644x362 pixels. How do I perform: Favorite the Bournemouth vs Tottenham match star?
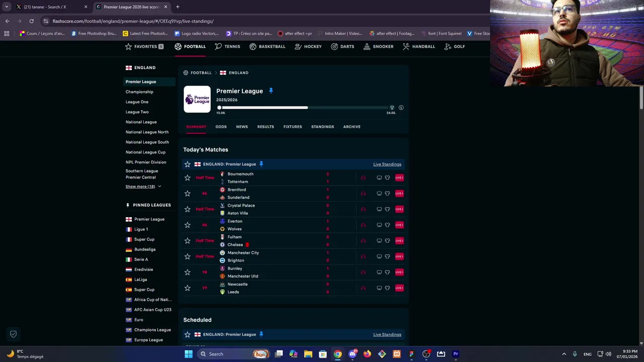tap(187, 177)
